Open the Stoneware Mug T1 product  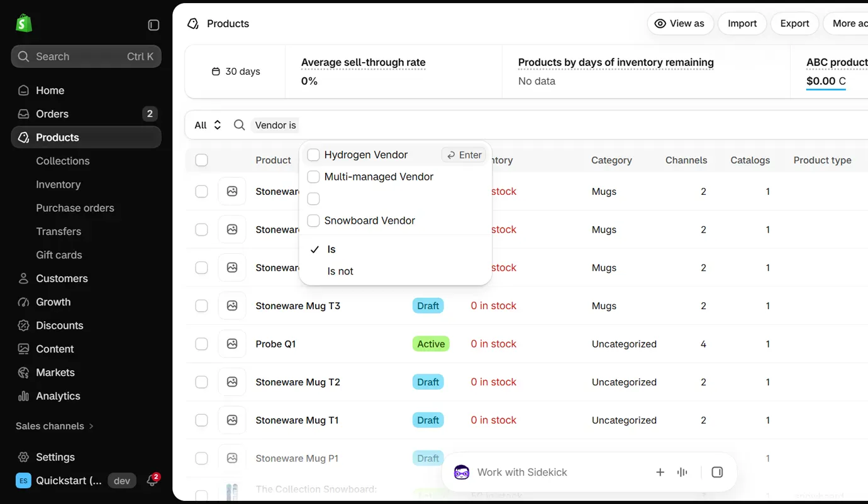(298, 420)
